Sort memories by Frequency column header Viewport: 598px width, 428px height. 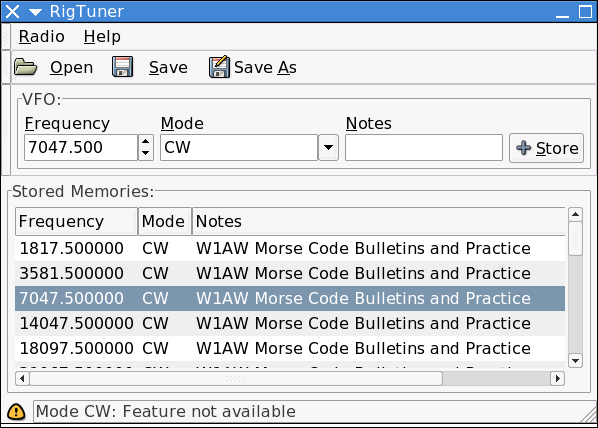tap(76, 221)
